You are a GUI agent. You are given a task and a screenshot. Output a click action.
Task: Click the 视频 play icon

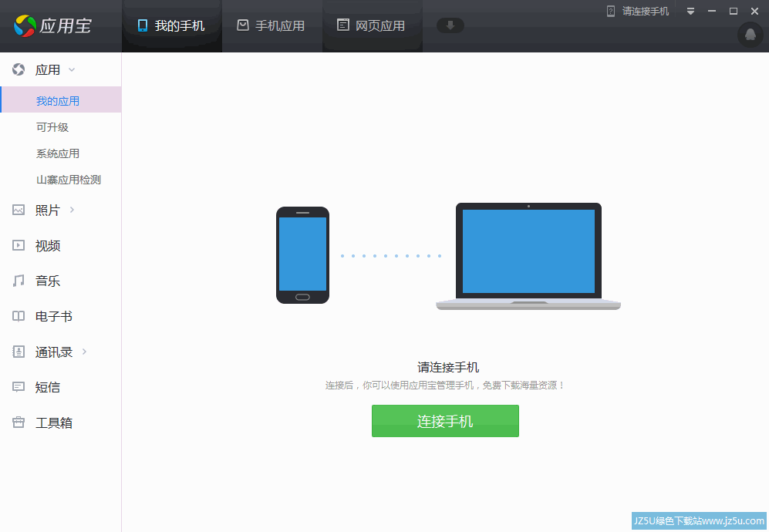coord(19,245)
